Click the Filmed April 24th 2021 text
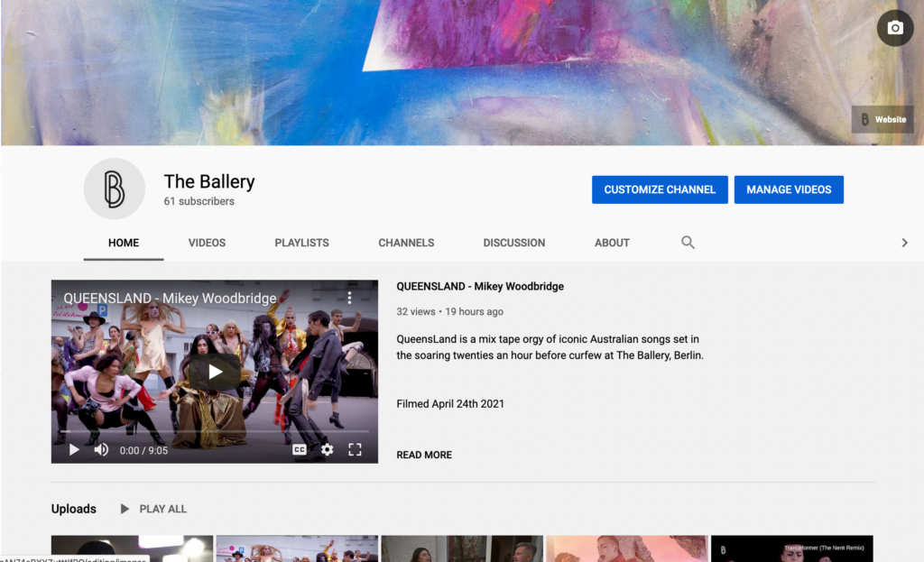Viewport: 924px width, 562px height. point(450,404)
